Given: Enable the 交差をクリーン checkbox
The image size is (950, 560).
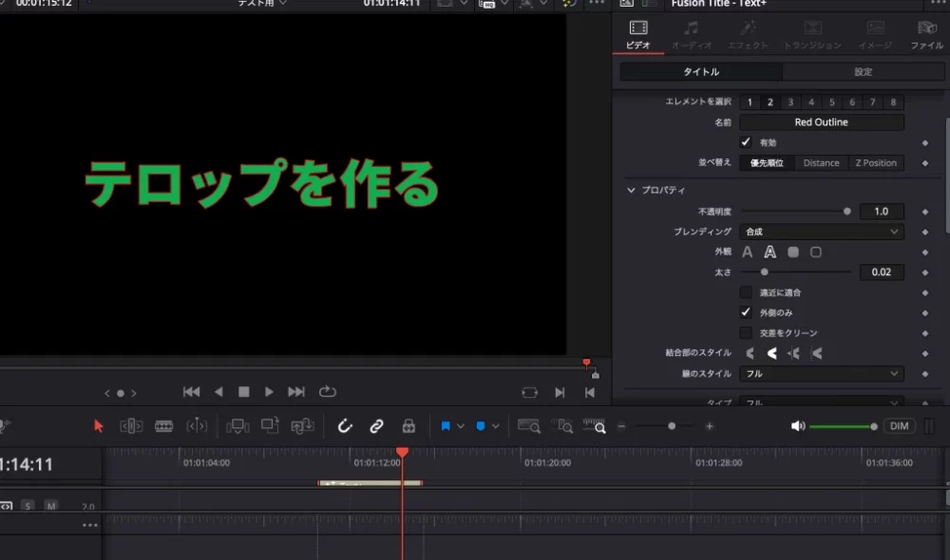Looking at the screenshot, I should point(746,333).
